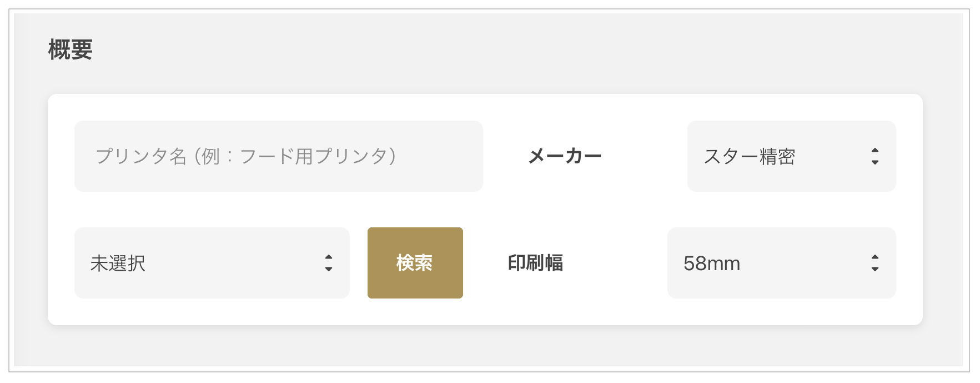This screenshot has width=980, height=383.
Task: Expand the 未選択 dropdown
Action: pos(212,263)
